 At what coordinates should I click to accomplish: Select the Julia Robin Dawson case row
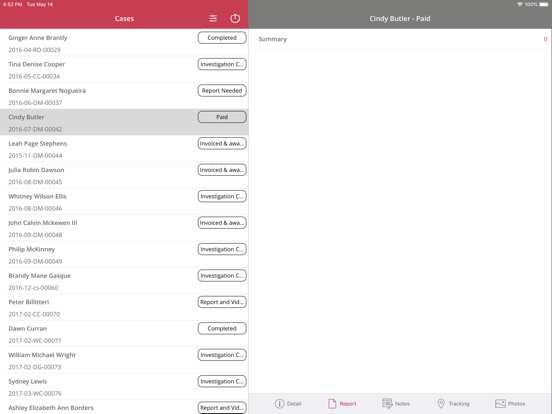[124, 175]
